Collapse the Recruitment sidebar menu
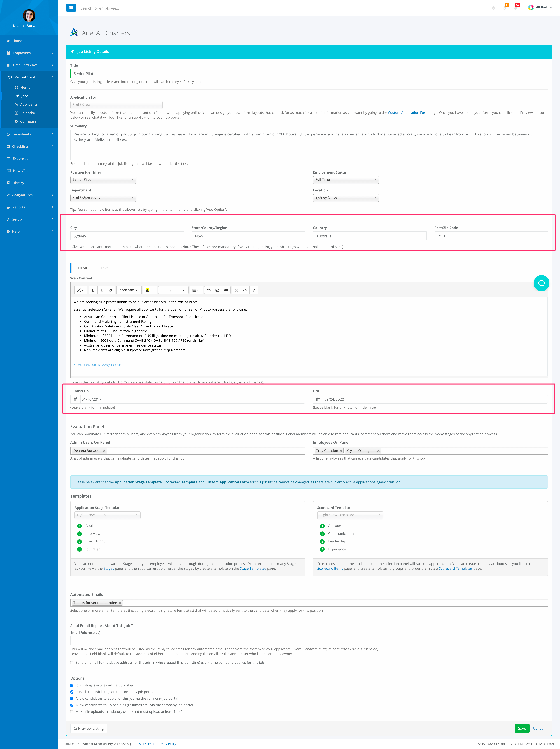 (29, 77)
